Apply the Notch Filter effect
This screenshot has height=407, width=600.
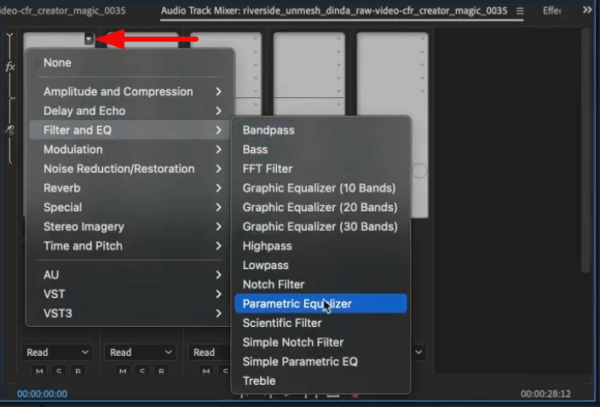click(x=321, y=285)
